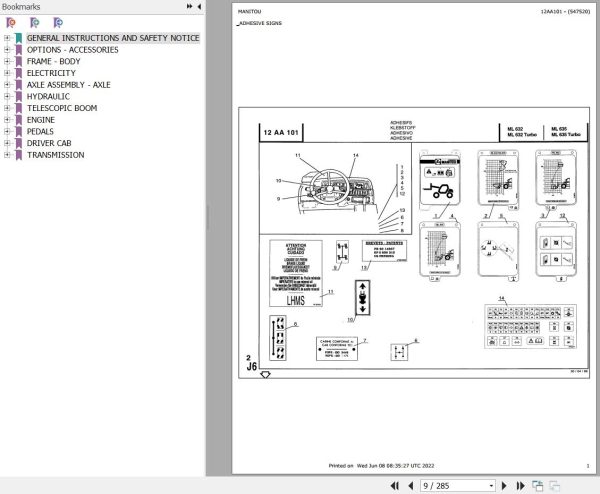Go to the previous page
Screen dimensions: 600x494
411,486
